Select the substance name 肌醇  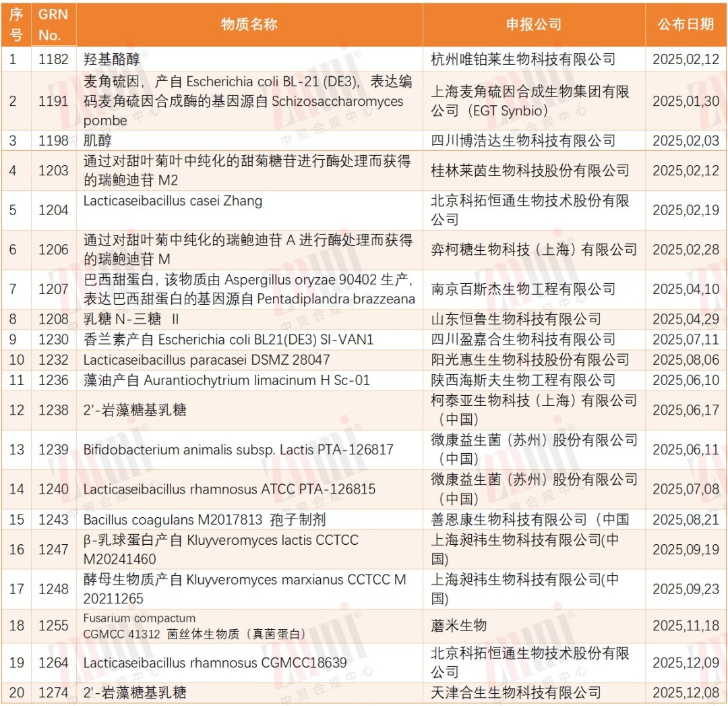[x=98, y=140]
